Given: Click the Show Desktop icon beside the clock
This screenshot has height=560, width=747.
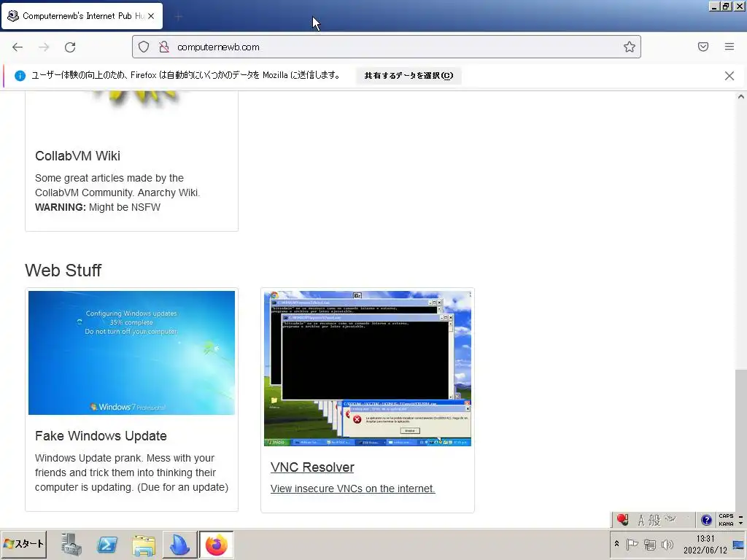Looking at the screenshot, I should click(738, 544).
